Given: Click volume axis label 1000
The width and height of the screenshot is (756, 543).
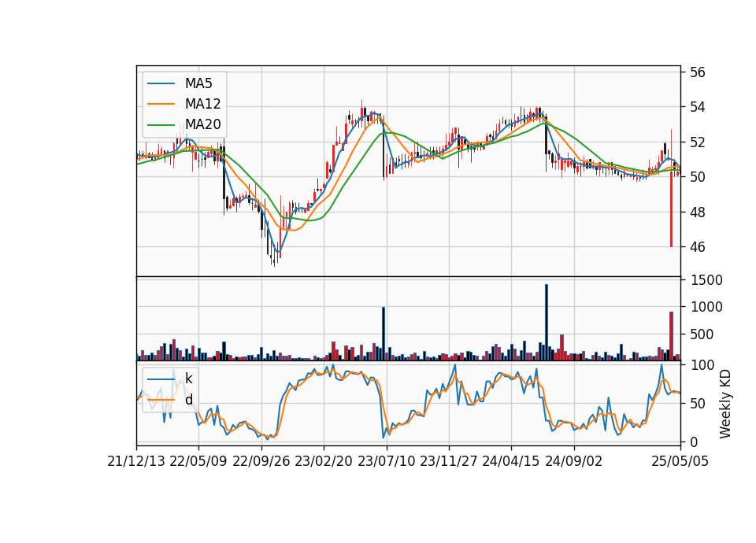Looking at the screenshot, I should coord(706,307).
